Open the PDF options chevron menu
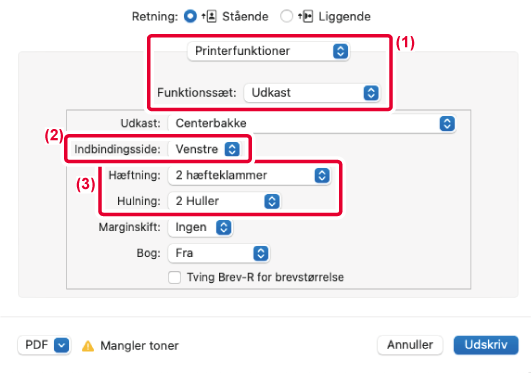 (61, 345)
